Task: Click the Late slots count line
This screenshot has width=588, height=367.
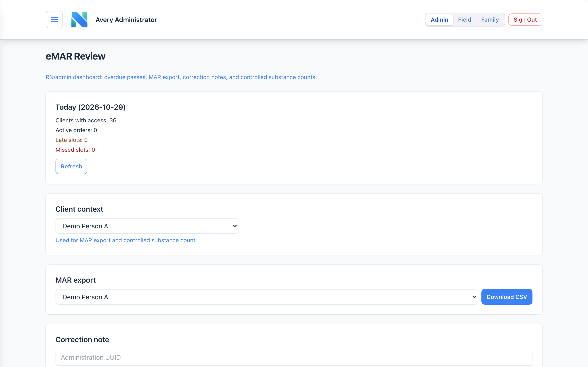Action: click(x=72, y=140)
